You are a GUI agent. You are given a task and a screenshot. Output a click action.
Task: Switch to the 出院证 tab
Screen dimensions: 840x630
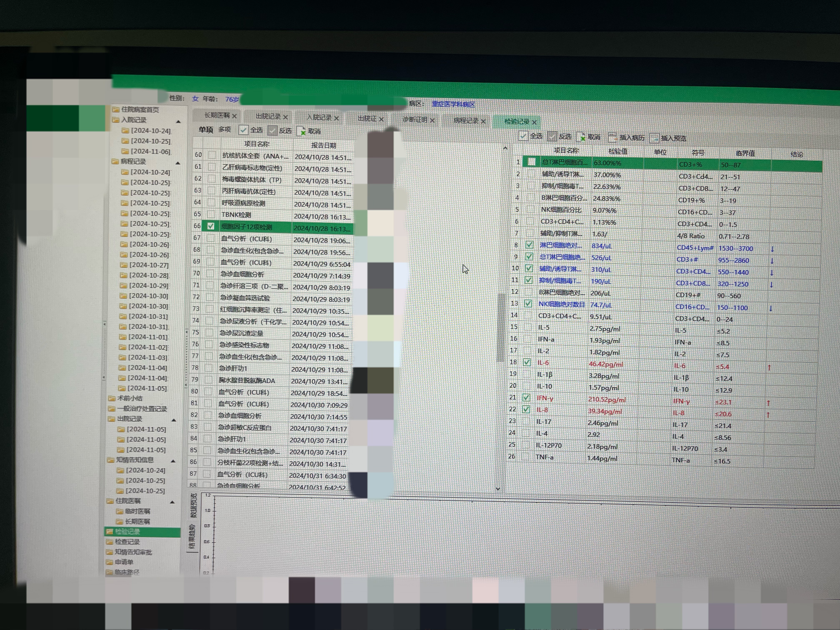tap(367, 119)
